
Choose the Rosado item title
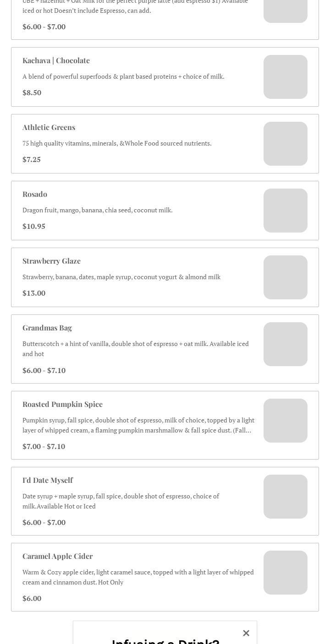35,194
